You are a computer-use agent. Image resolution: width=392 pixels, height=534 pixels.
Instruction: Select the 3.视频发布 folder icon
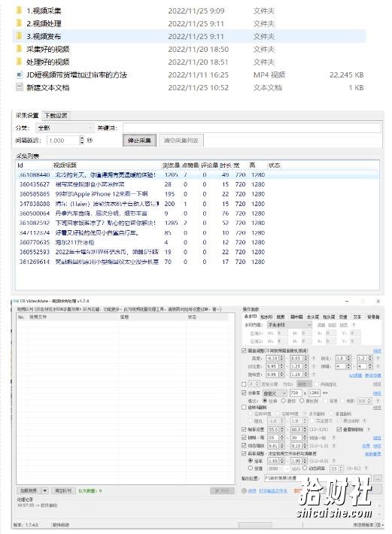coord(19,36)
